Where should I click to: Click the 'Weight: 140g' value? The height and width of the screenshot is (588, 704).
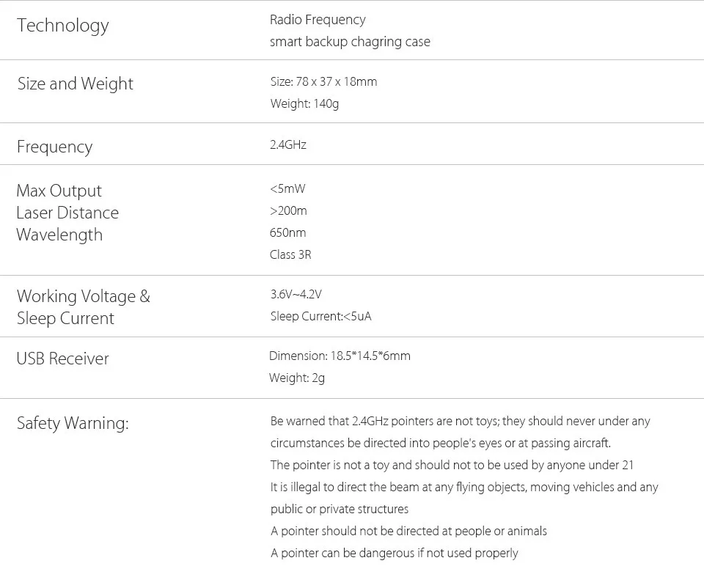pyautogui.click(x=304, y=103)
